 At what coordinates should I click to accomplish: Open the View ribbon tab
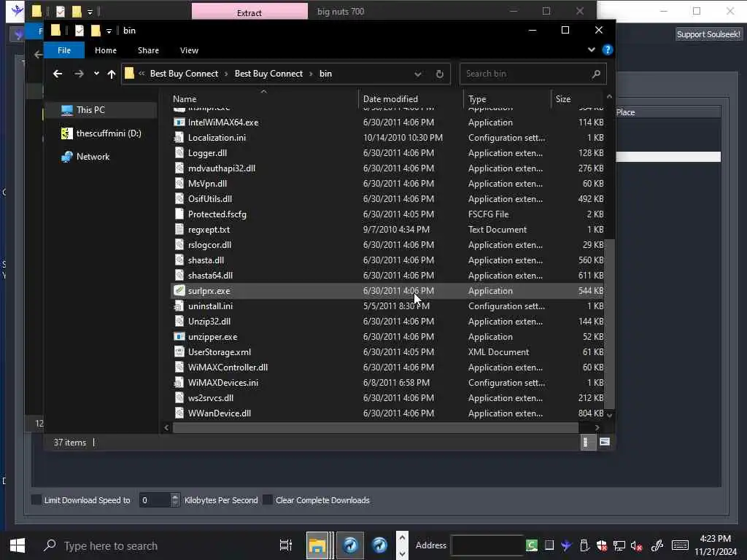pyautogui.click(x=189, y=50)
